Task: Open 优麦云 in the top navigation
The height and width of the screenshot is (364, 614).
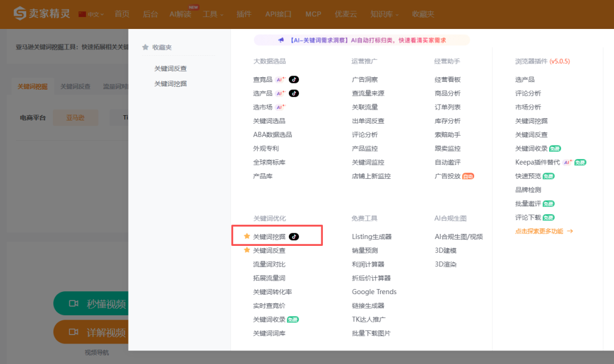Action: [x=346, y=14]
